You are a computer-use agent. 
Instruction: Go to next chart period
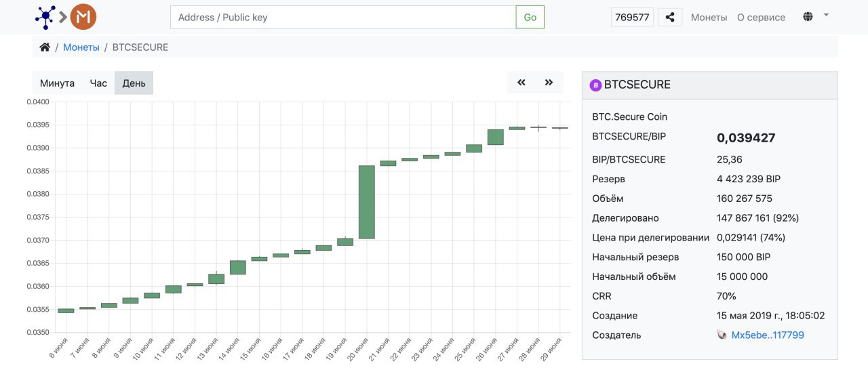point(549,83)
